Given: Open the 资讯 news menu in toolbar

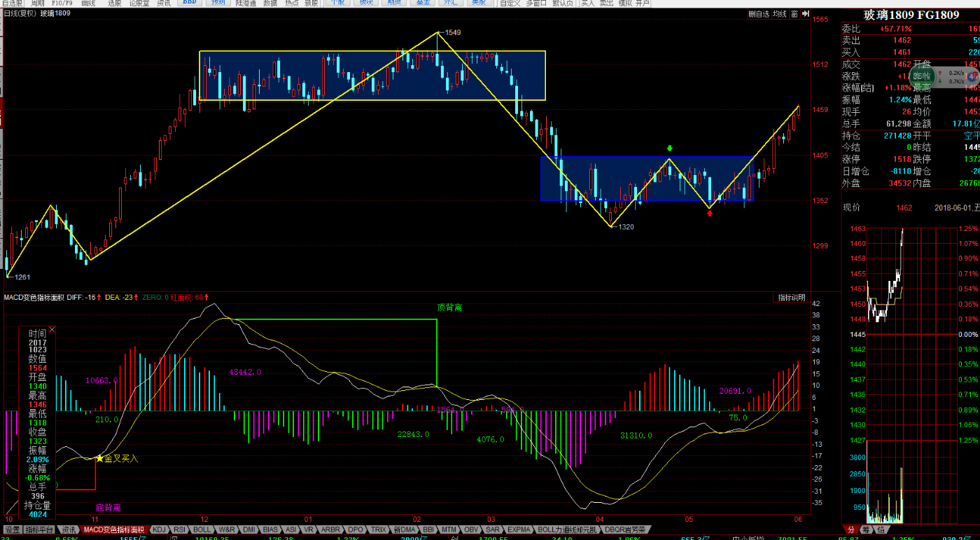Looking at the screenshot, I should tap(164, 4).
